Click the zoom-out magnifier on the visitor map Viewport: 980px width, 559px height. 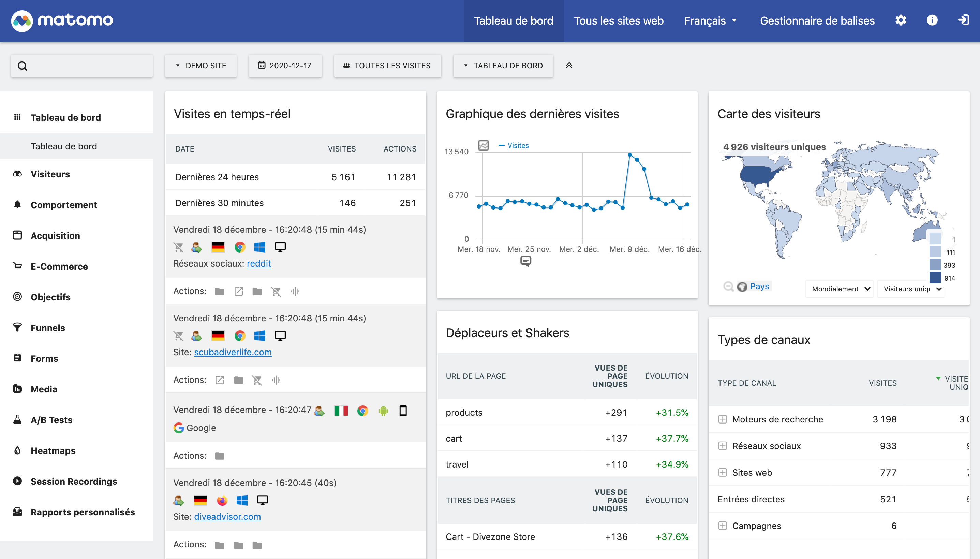(728, 286)
